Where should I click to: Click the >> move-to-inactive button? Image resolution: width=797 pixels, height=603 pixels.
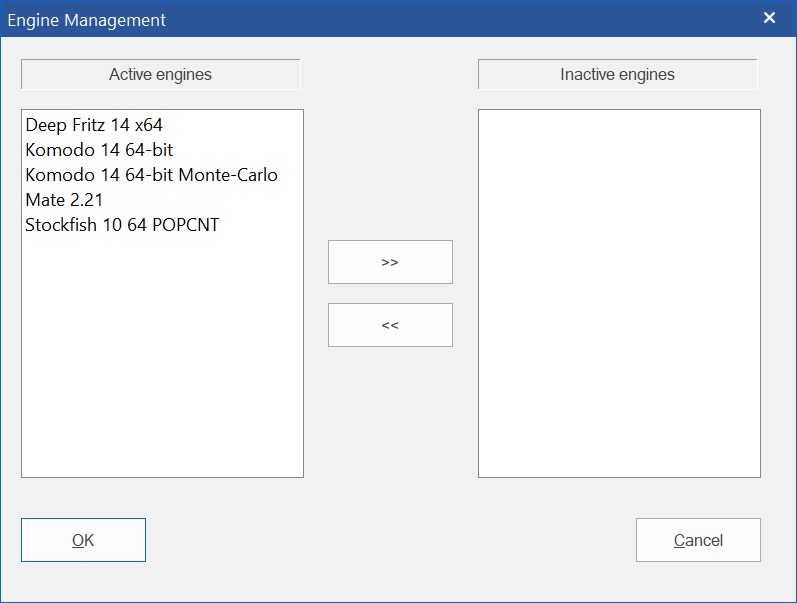(x=390, y=262)
